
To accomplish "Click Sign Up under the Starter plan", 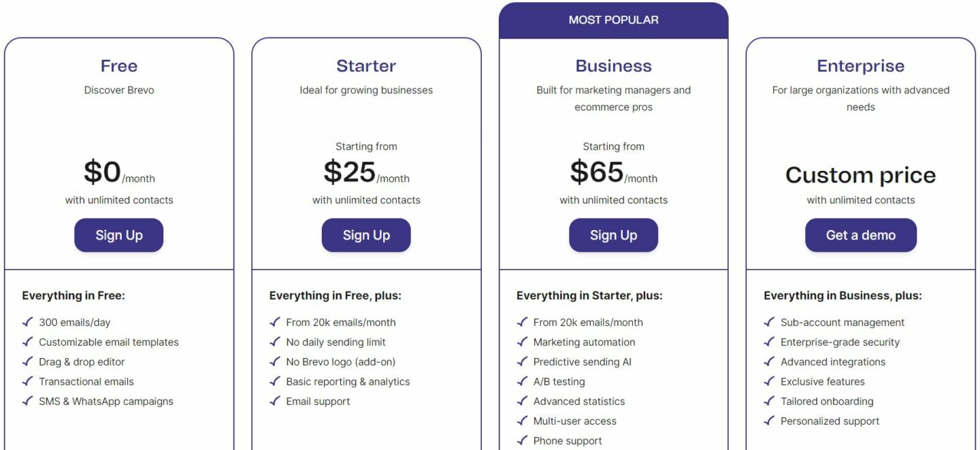I will [366, 235].
